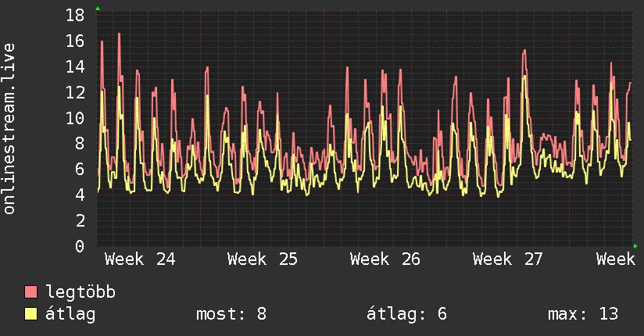The width and height of the screenshot is (644, 336).
Task: Click the onlinestream.live vertical axis title
Action: 9,129
